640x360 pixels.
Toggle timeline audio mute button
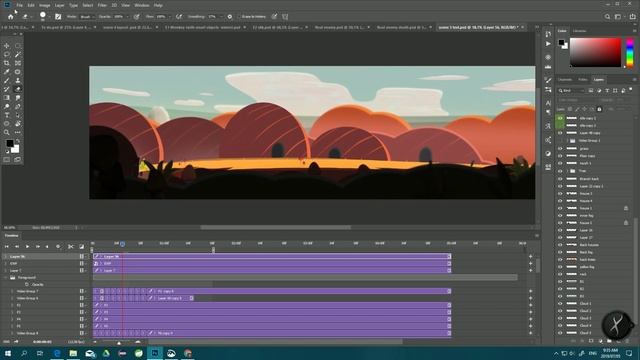(47, 247)
